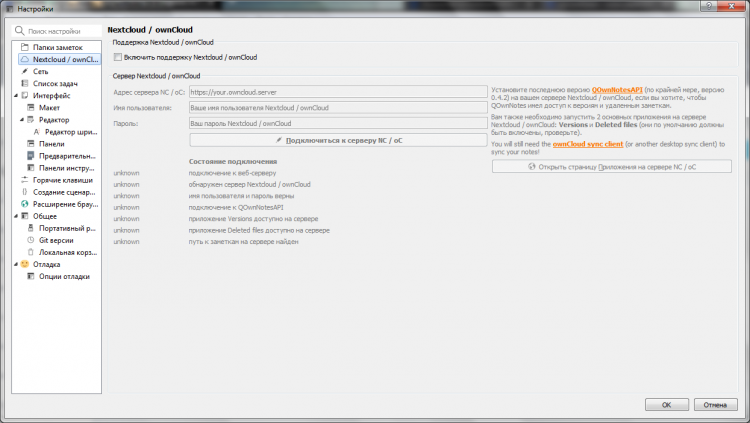Click the server address (Адрес сервера) field

click(338, 92)
